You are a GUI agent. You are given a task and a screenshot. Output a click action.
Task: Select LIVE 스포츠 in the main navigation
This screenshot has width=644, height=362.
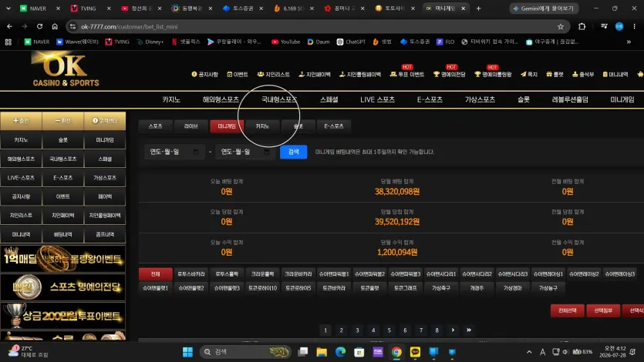377,99
